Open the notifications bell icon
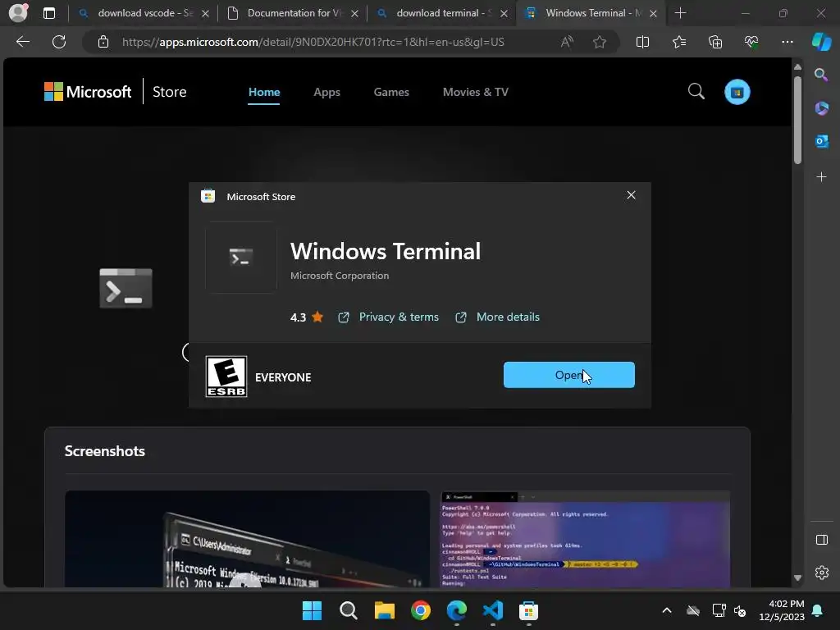This screenshot has height=630, width=840. [x=817, y=610]
